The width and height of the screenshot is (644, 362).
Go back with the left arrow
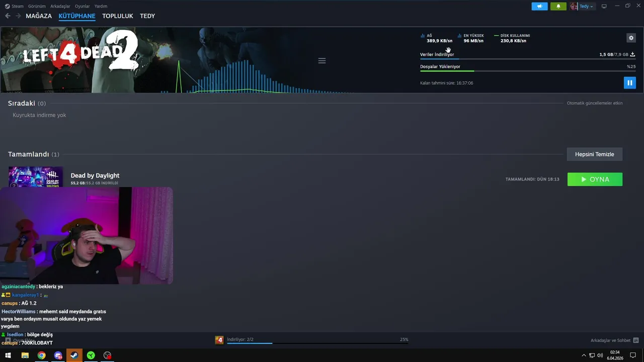pyautogui.click(x=8, y=16)
